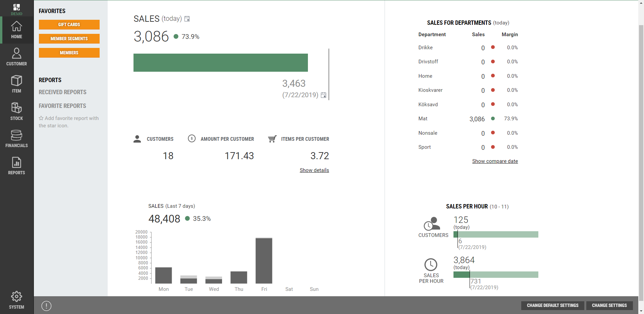Open calendar picker next to Sales today
The height and width of the screenshot is (314, 644).
coord(187,19)
